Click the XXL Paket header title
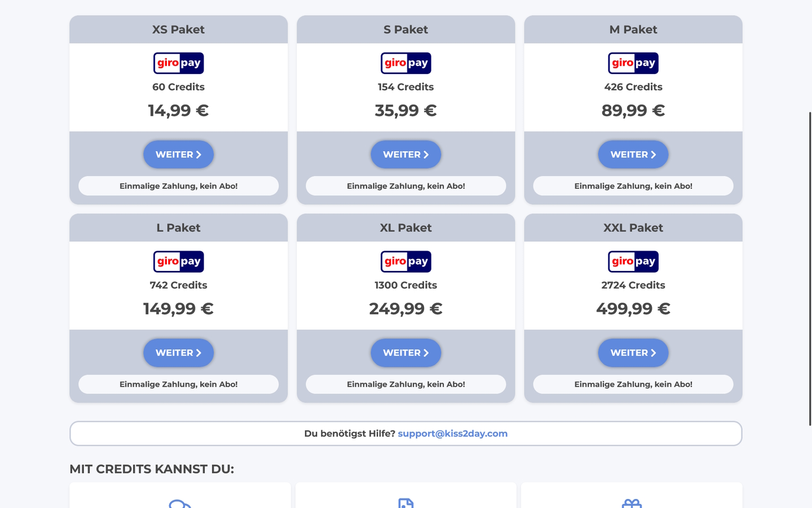This screenshot has height=508, width=812. pos(633,227)
